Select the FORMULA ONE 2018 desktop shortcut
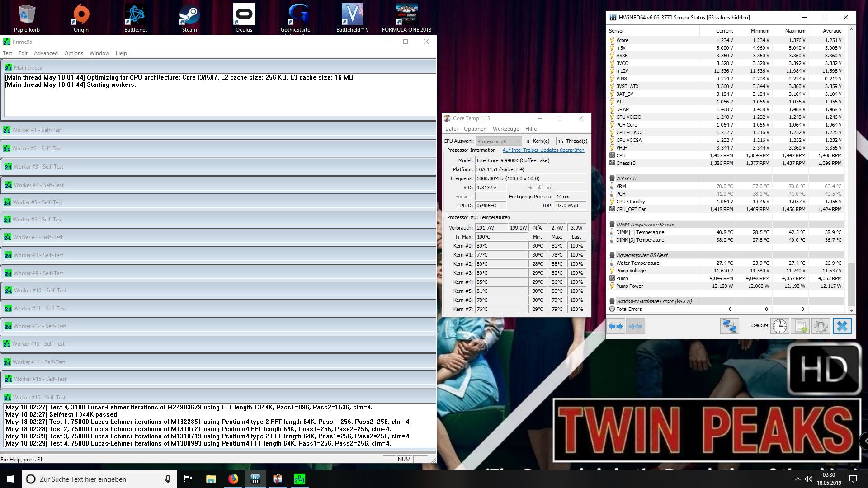Image resolution: width=868 pixels, height=488 pixels. point(406,18)
